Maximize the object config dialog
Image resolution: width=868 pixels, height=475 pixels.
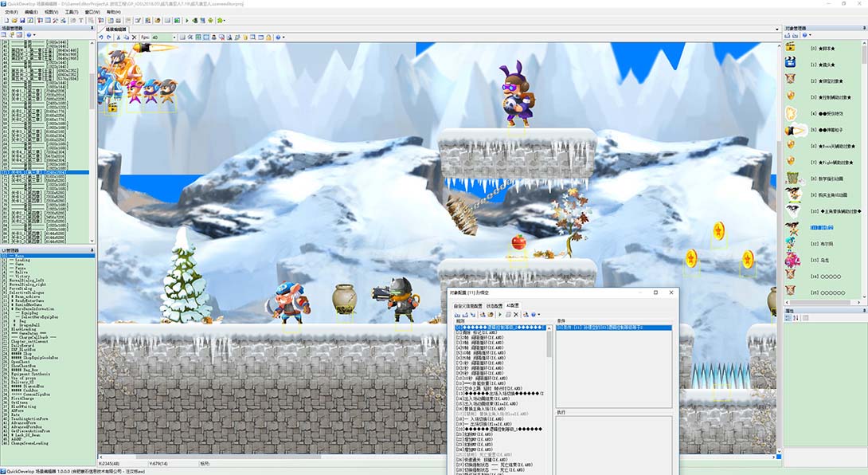tap(655, 292)
